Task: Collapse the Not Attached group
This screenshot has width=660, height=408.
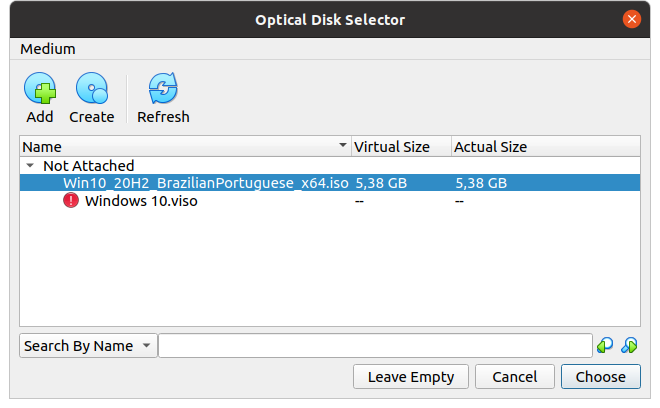Action: (x=30, y=165)
